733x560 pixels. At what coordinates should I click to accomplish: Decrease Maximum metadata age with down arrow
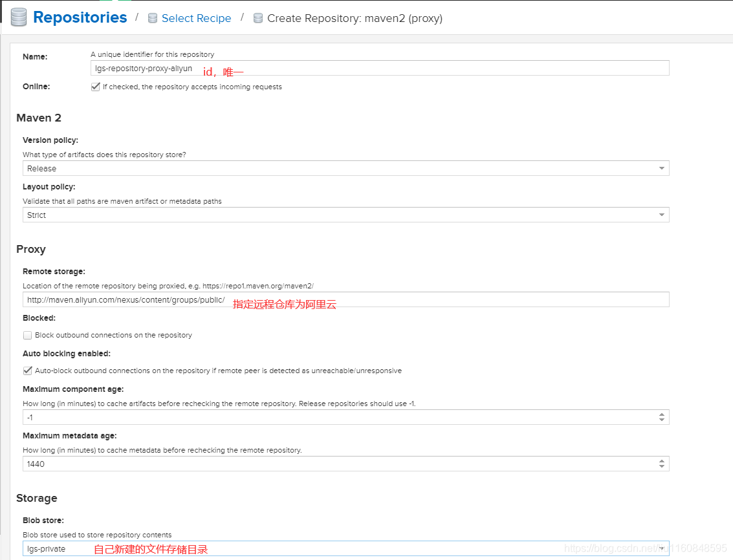pos(662,466)
